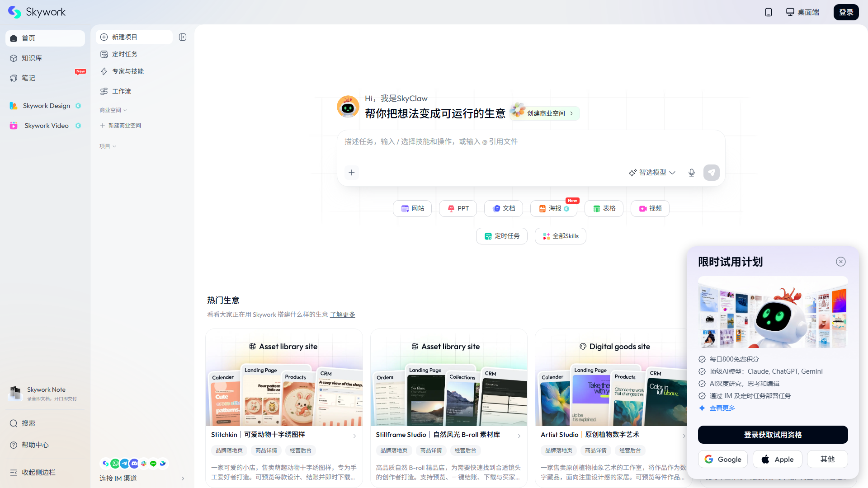Click the send arrow button

[x=712, y=173]
